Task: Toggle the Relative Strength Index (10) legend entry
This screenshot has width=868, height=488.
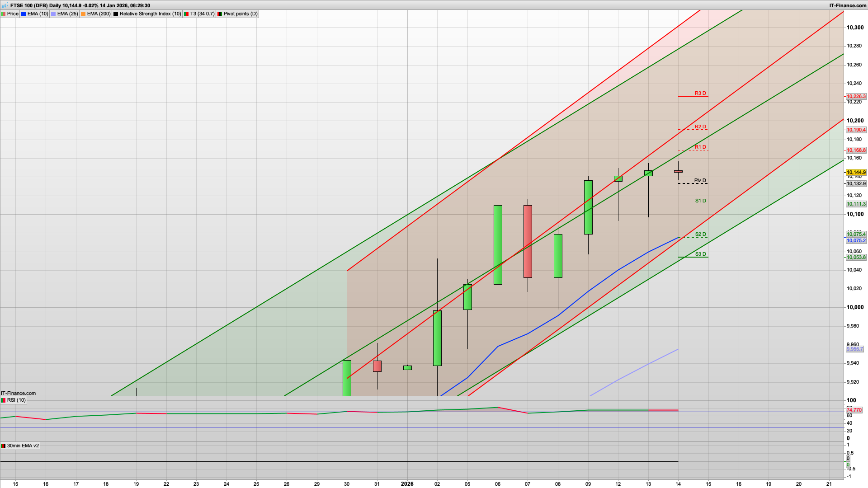Action: click(149, 14)
